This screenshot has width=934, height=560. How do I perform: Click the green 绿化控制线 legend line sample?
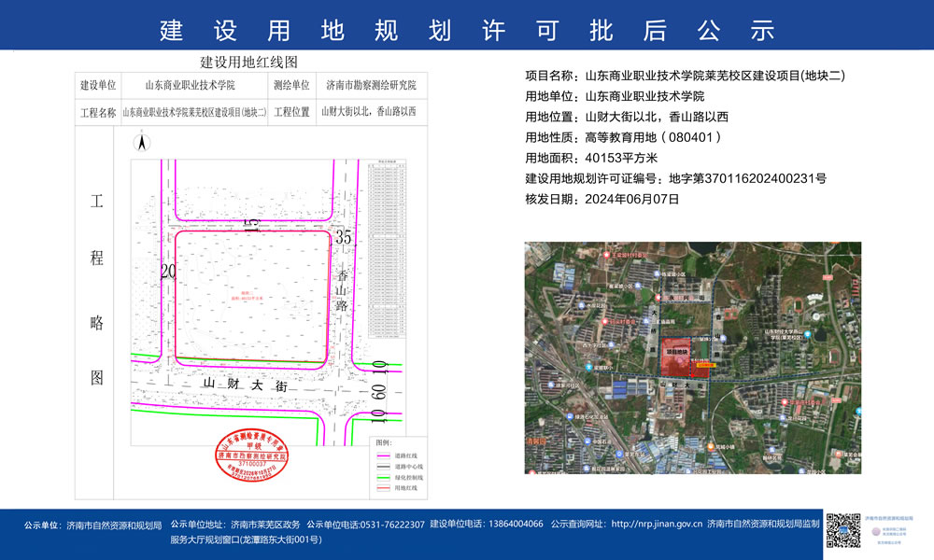pyautogui.click(x=383, y=477)
